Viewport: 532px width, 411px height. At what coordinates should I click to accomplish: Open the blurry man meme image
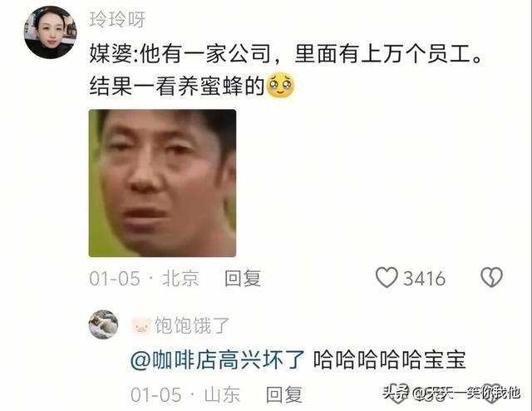[x=163, y=183]
